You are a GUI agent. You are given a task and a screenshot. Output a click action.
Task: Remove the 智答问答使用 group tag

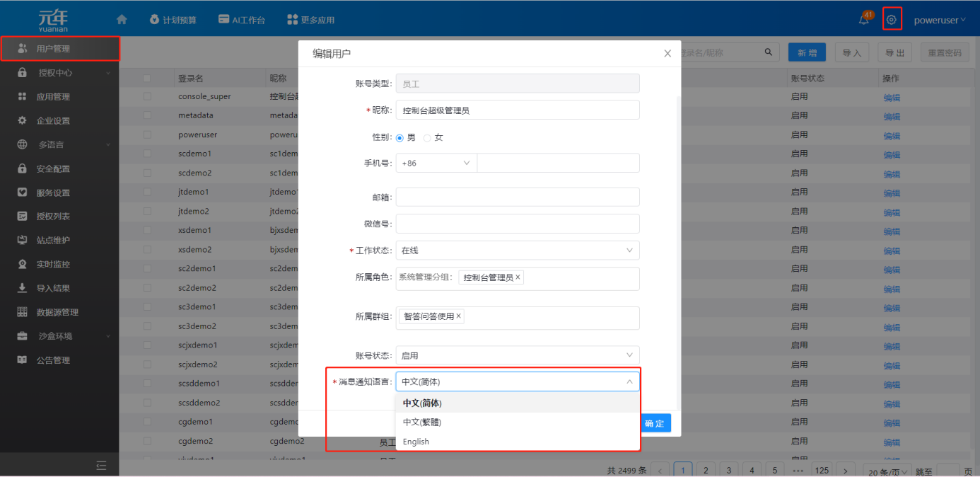[x=458, y=316]
